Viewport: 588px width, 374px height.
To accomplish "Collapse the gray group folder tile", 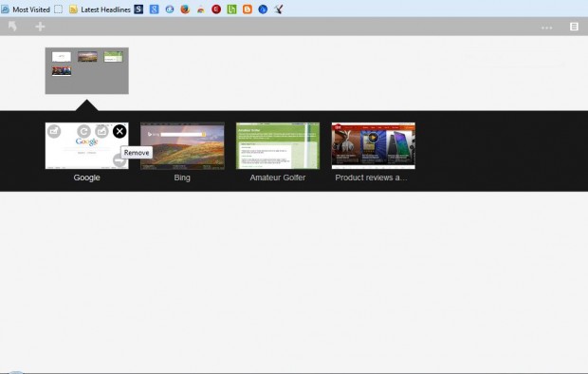I will 87,70.
